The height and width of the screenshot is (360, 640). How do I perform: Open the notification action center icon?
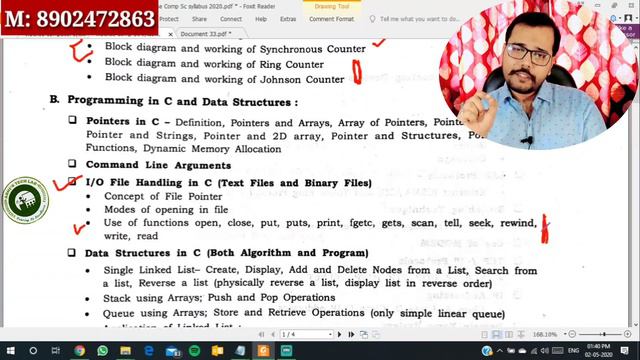coord(624,351)
